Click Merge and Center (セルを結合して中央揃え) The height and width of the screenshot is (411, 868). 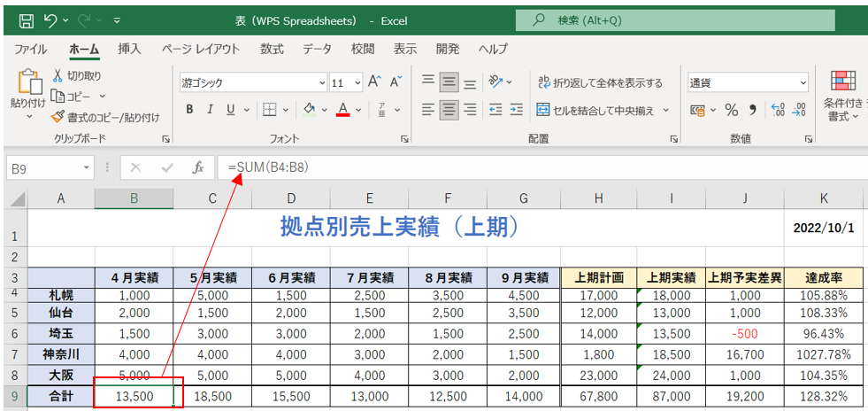595,110
